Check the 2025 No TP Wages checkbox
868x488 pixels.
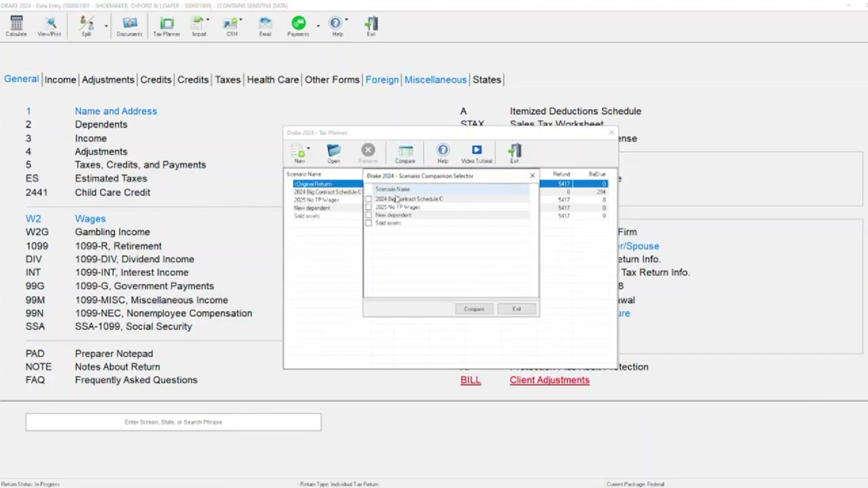click(x=369, y=207)
